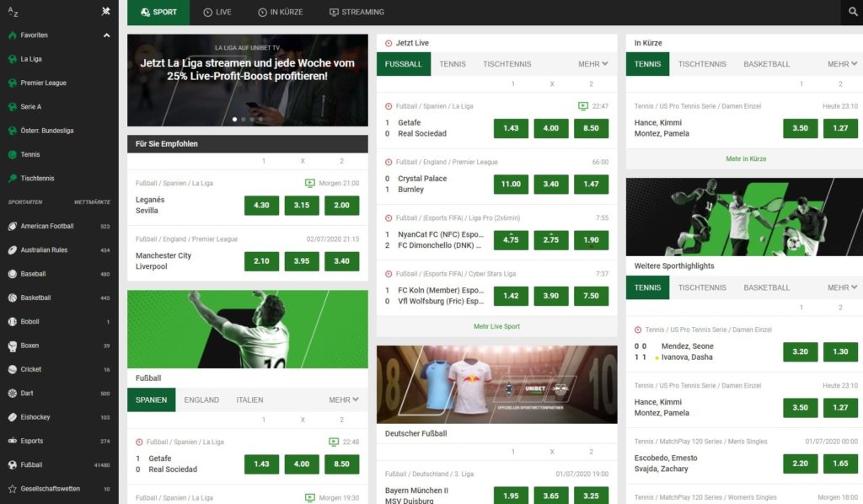The image size is (863, 504).
Task: Click the pin sidebar icon
Action: click(105, 11)
